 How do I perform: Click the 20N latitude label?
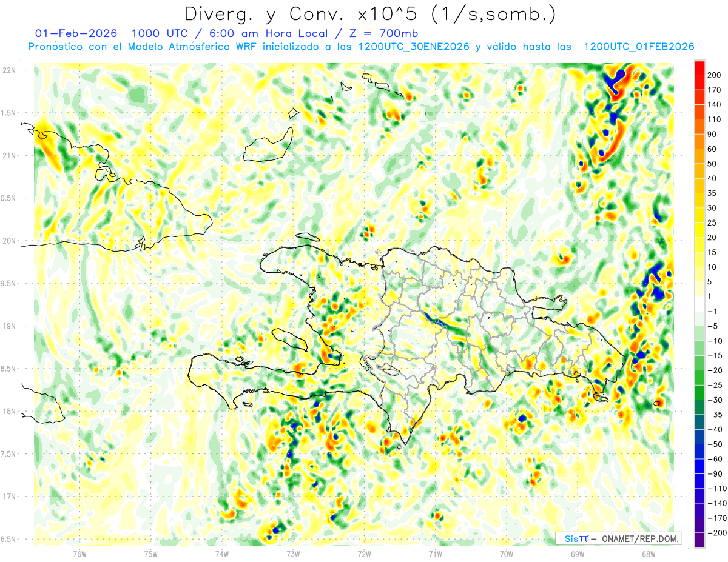tap(9, 241)
